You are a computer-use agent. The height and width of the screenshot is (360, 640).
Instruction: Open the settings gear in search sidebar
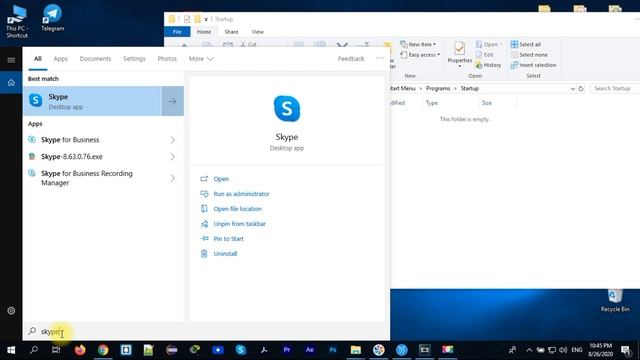point(11,311)
